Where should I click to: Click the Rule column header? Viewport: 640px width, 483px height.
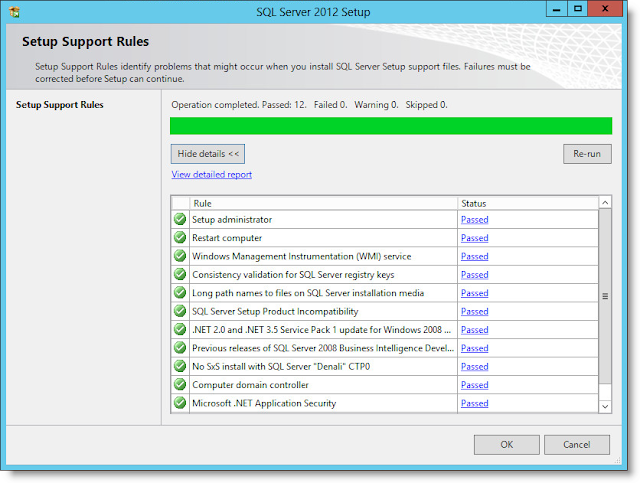coord(323,203)
